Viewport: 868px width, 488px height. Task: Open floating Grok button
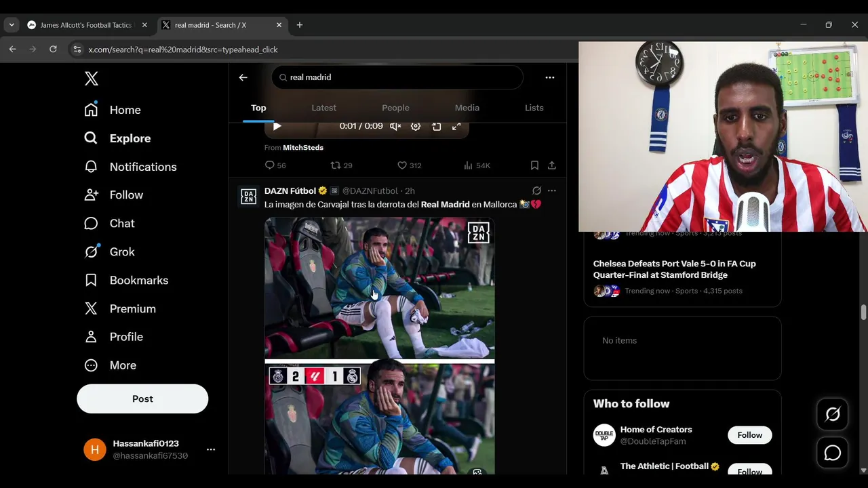[833, 414]
